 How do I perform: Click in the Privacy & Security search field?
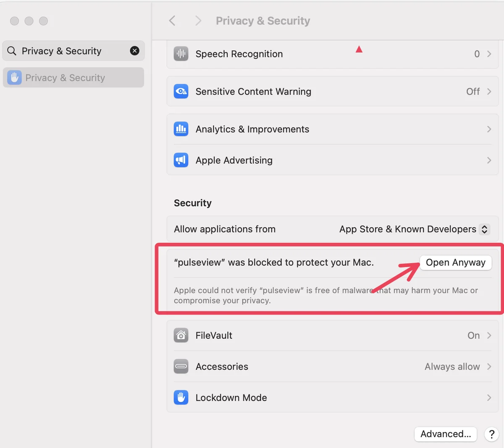click(73, 51)
